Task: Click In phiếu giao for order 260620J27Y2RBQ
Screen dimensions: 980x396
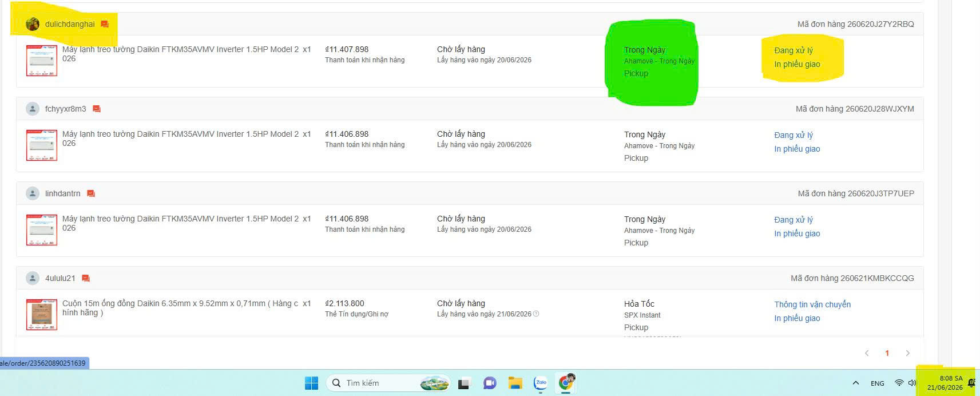Action: point(797,64)
